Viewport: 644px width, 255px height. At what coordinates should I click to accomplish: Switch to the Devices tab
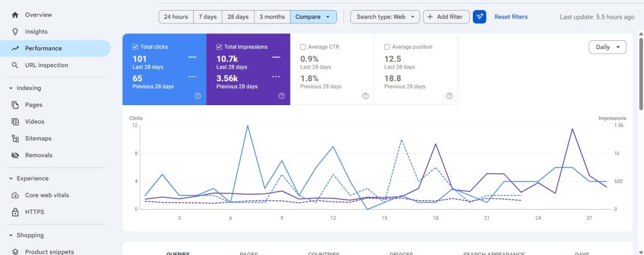point(401,254)
